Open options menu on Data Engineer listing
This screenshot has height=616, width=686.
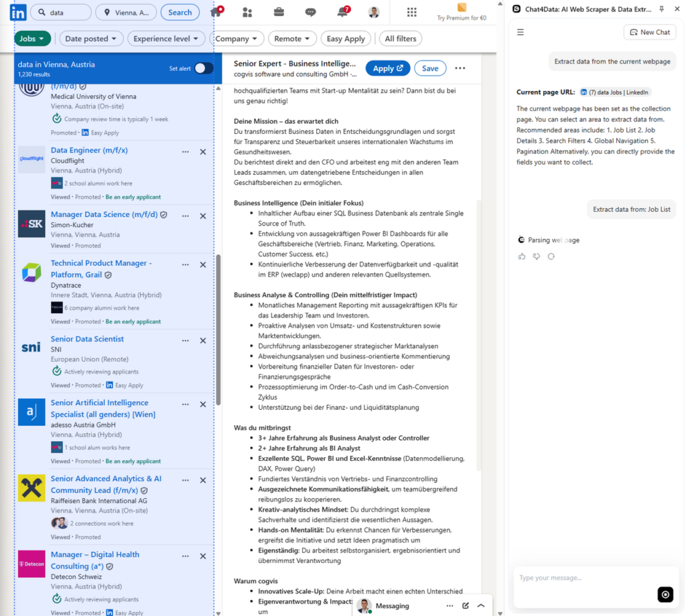(185, 152)
